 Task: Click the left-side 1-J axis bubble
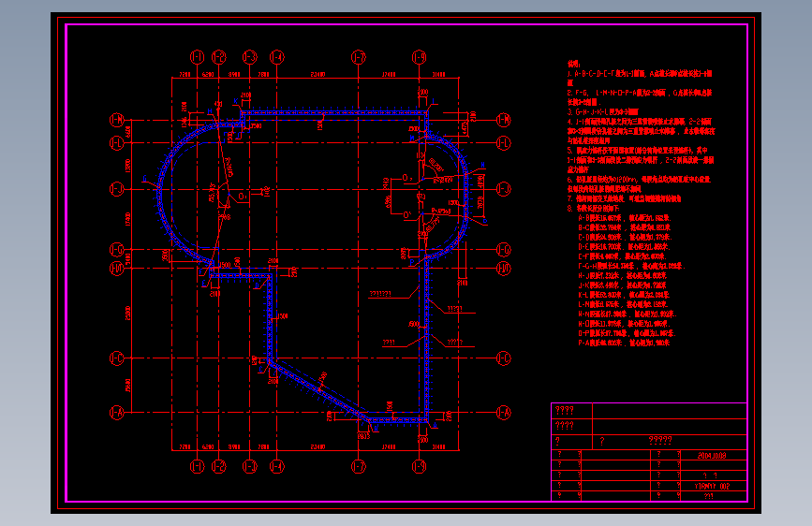pos(117,189)
